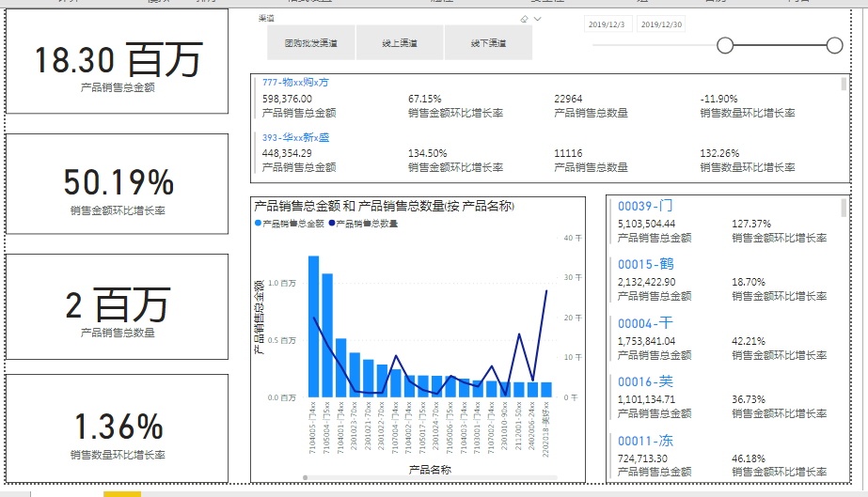Viewport: 868px width, 497px height.
Task: Click the start date field 2019/12/3
Action: [608, 24]
